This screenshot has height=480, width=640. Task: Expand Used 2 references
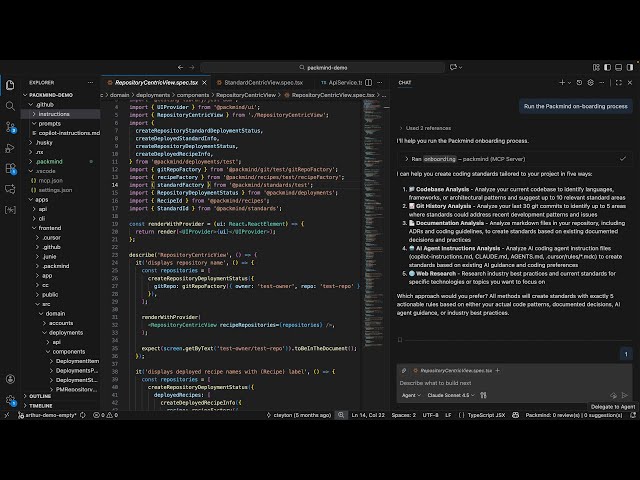tap(425, 128)
